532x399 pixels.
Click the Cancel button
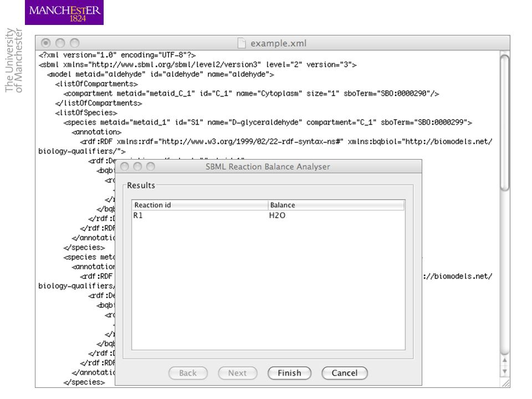(344, 373)
